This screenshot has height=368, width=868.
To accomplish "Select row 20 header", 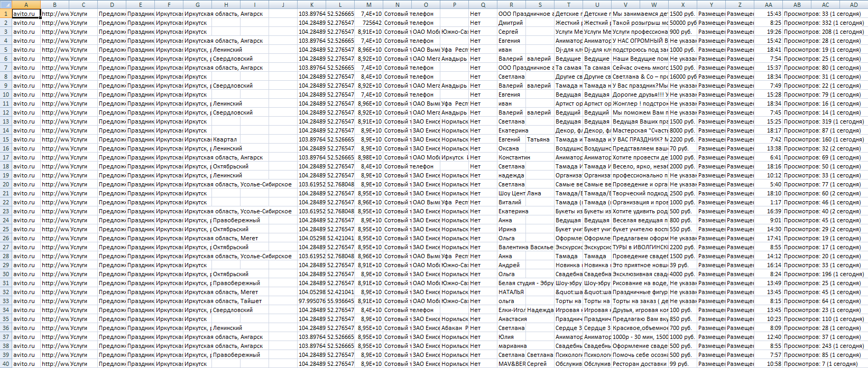I will tap(6, 184).
